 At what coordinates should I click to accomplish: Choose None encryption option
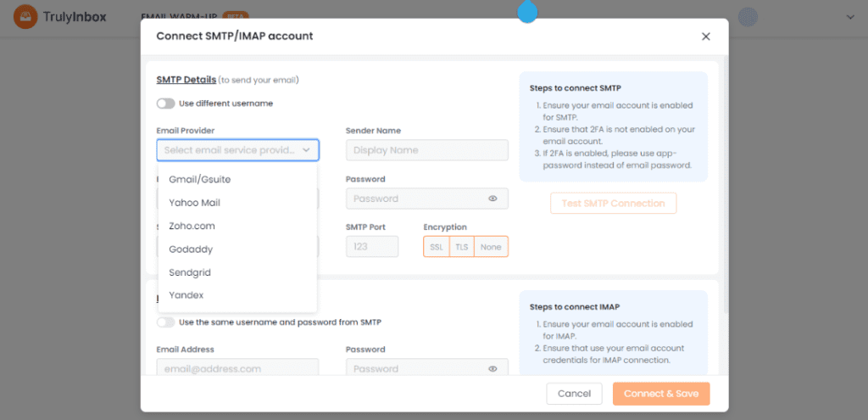click(x=491, y=247)
